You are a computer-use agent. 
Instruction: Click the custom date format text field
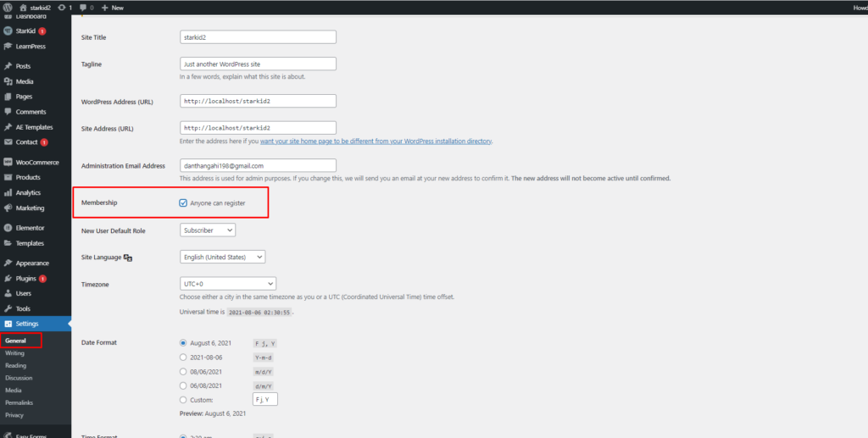pyautogui.click(x=265, y=399)
